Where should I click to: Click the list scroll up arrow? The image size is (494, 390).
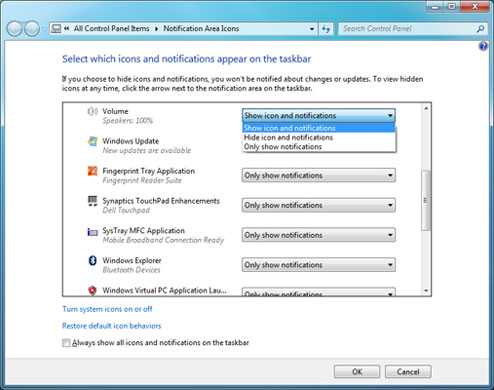[x=426, y=108]
